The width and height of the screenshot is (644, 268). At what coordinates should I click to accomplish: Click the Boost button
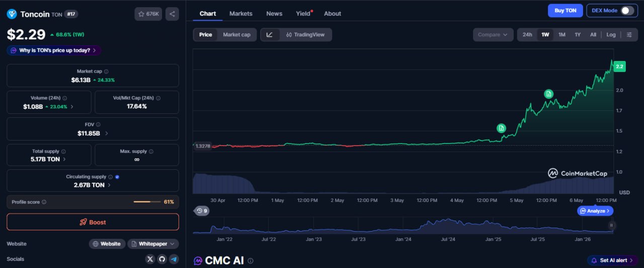93,222
